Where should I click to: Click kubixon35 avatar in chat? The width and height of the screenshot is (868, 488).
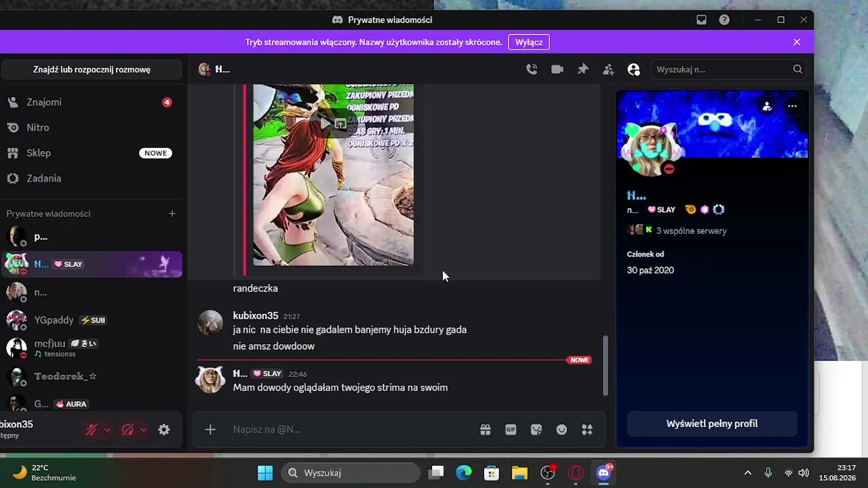(x=210, y=323)
